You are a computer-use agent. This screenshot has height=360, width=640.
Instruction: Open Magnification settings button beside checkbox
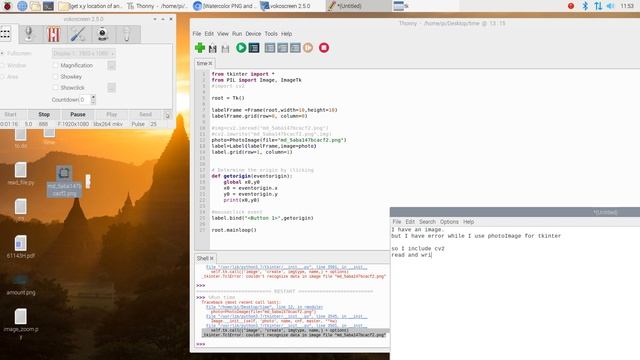pyautogui.click(x=111, y=65)
